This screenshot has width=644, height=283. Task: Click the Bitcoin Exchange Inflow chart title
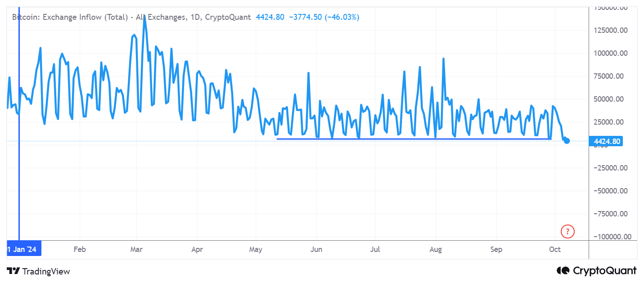point(131,17)
